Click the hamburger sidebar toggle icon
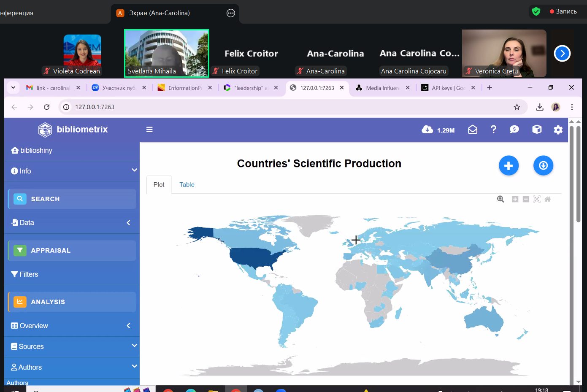Viewport: 587px width, 392px height. tap(149, 130)
